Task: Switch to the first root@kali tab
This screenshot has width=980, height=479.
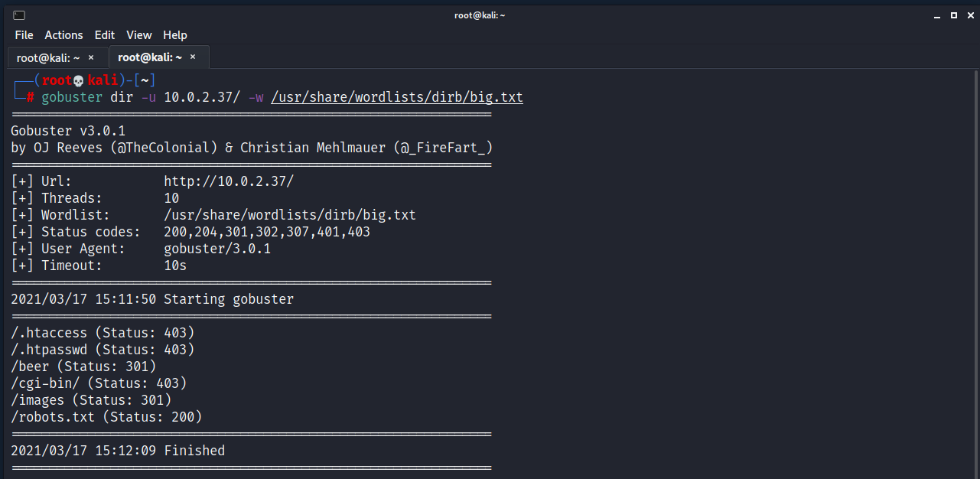Action: point(47,57)
